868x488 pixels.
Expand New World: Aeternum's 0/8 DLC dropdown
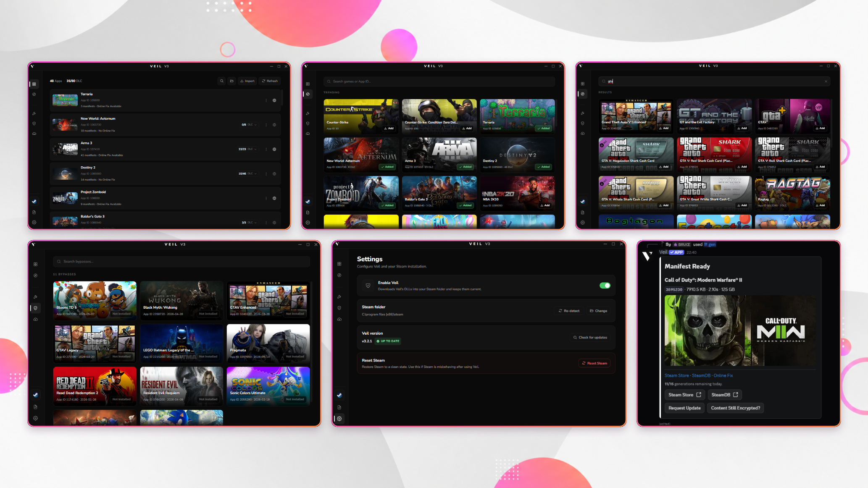[x=249, y=125]
